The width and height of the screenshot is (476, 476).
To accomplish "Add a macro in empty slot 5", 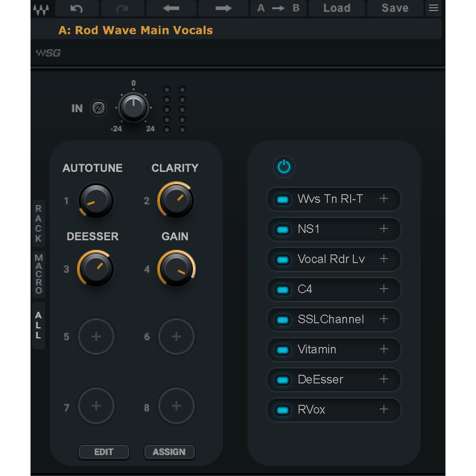I will 96,337.
